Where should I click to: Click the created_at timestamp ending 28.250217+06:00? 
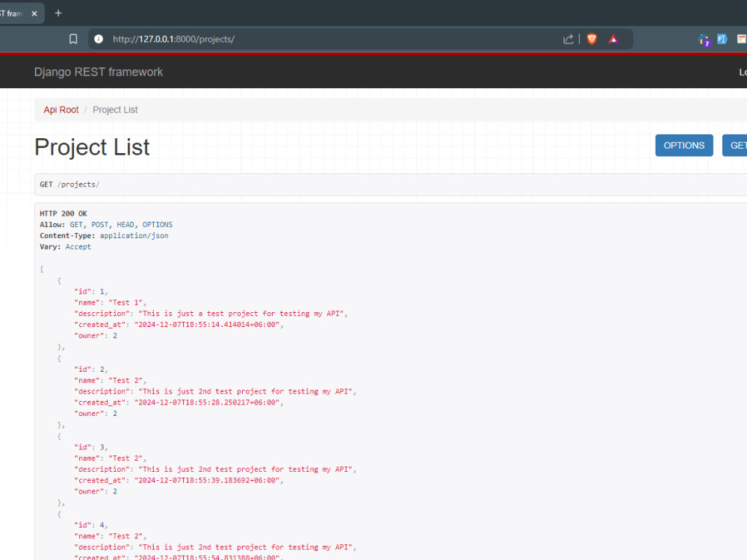(x=208, y=402)
